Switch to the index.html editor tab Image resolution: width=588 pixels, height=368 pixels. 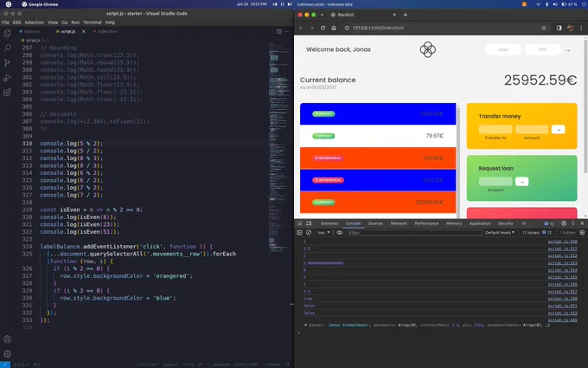tap(107, 31)
